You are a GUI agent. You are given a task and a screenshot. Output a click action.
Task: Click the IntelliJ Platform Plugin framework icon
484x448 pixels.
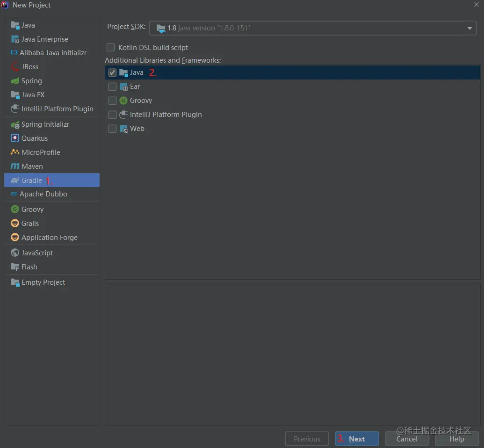pyautogui.click(x=123, y=115)
